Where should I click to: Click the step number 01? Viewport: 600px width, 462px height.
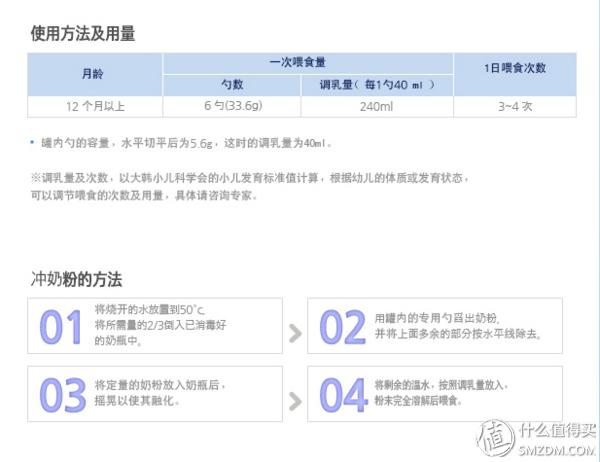(x=61, y=327)
